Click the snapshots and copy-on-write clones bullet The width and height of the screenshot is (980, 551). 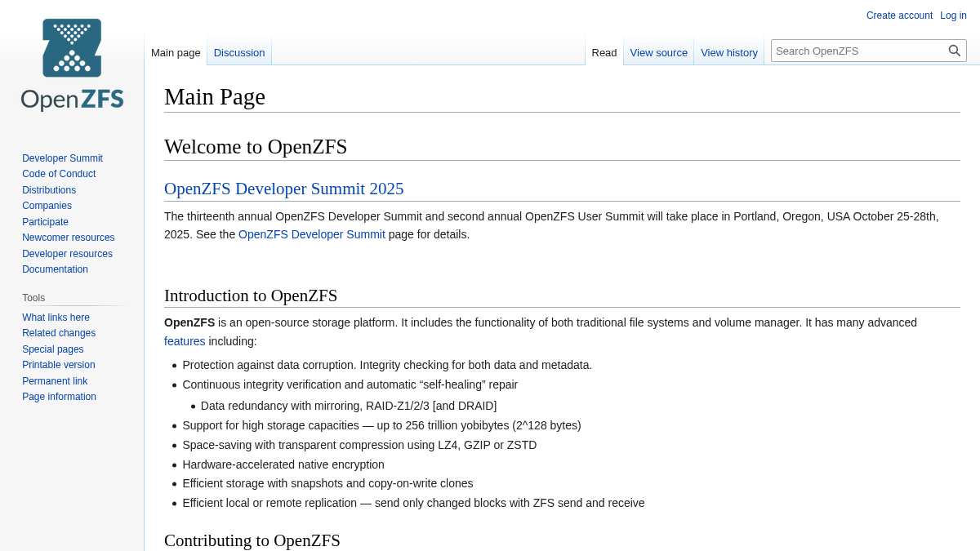click(x=327, y=483)
